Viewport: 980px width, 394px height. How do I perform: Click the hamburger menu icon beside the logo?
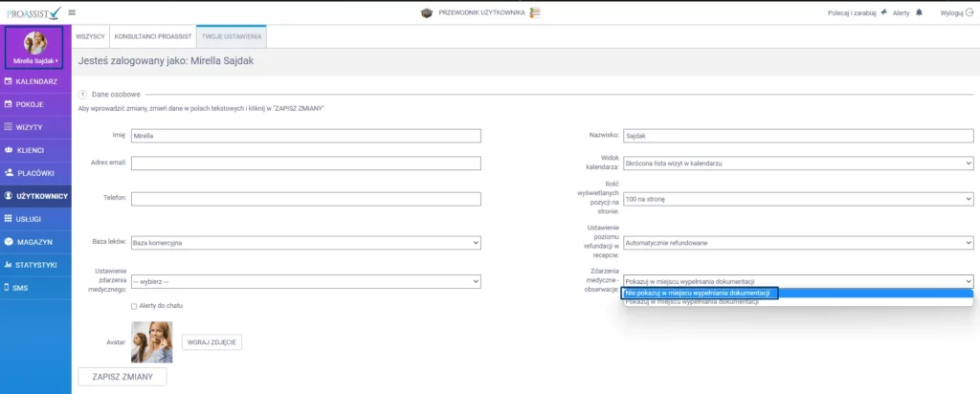[73, 12]
